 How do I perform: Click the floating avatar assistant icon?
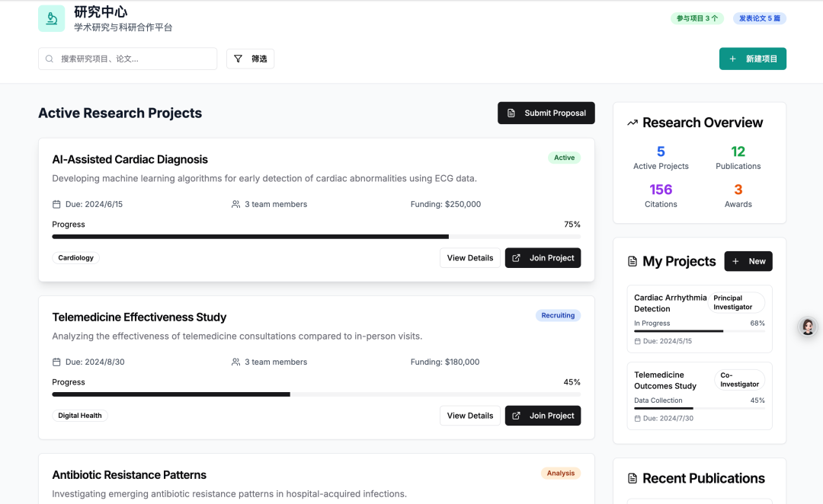point(808,327)
